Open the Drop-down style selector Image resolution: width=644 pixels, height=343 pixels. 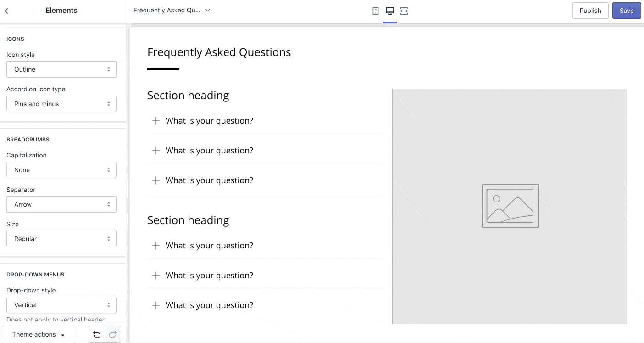(61, 305)
